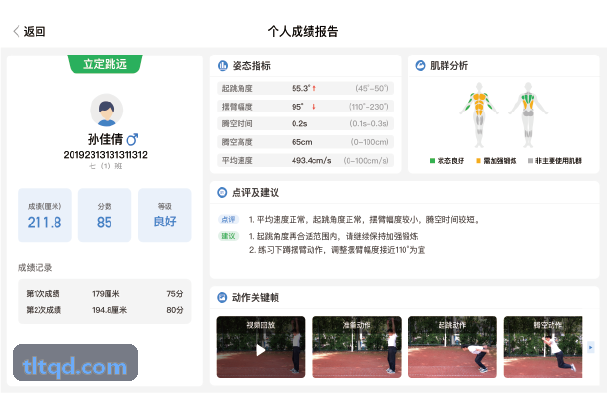Click the 分数 85 card
Screen dimensions: 607x393
point(105,215)
